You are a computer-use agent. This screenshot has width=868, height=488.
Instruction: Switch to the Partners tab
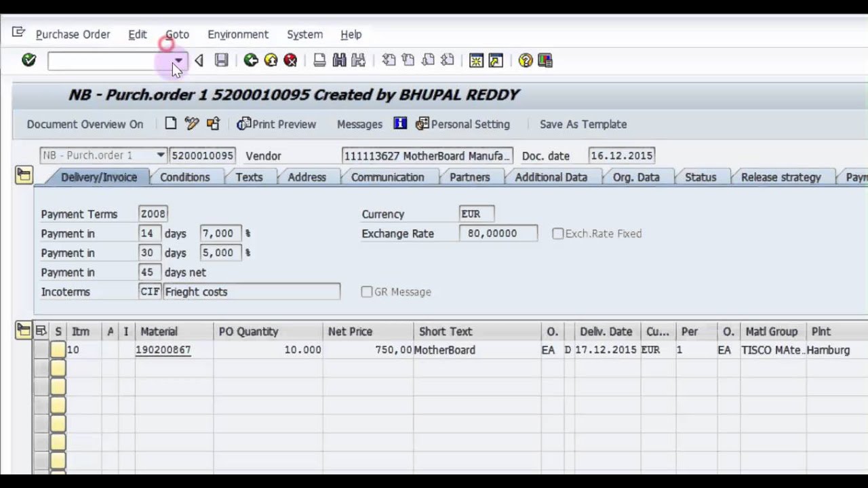click(469, 177)
